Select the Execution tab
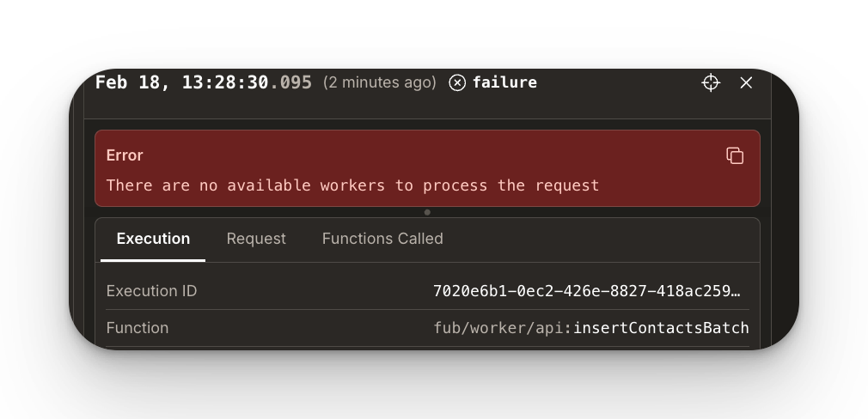 [153, 239]
